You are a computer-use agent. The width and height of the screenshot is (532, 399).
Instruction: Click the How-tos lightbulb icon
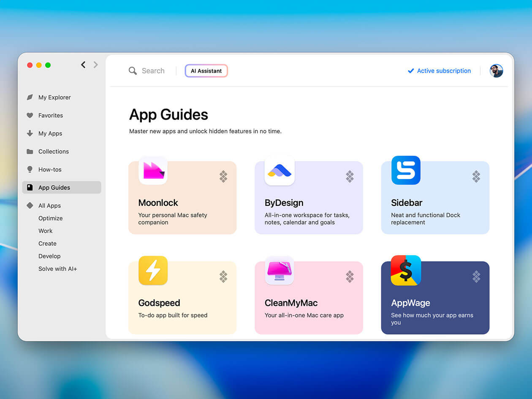30,169
